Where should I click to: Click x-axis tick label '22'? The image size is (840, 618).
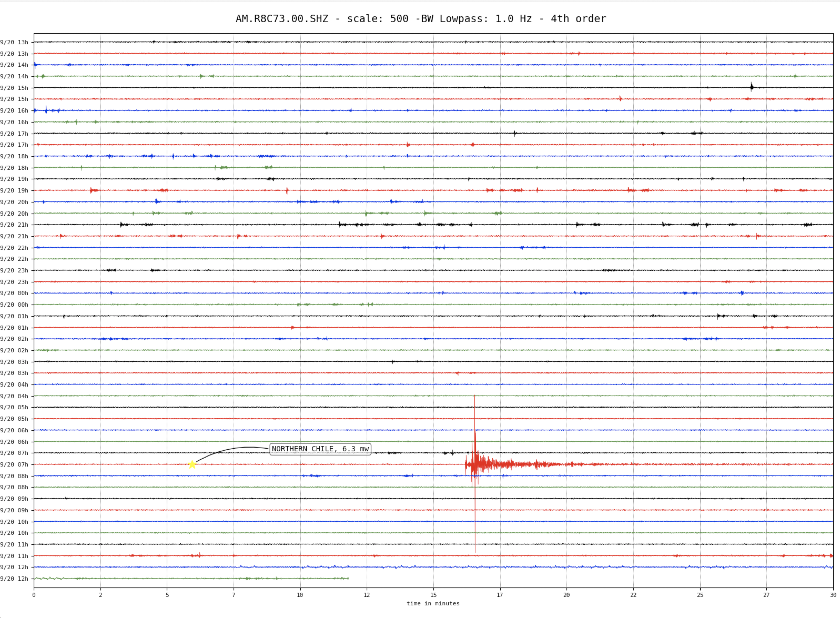coord(633,595)
